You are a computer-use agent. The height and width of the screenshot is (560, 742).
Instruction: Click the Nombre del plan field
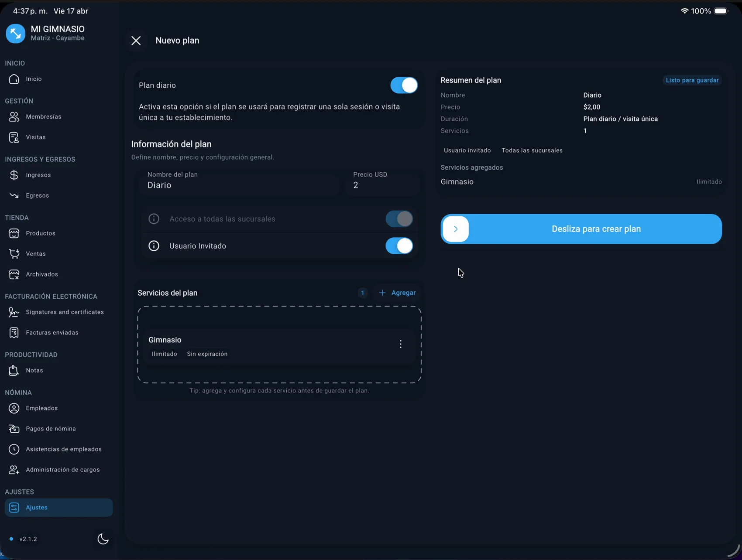click(239, 185)
